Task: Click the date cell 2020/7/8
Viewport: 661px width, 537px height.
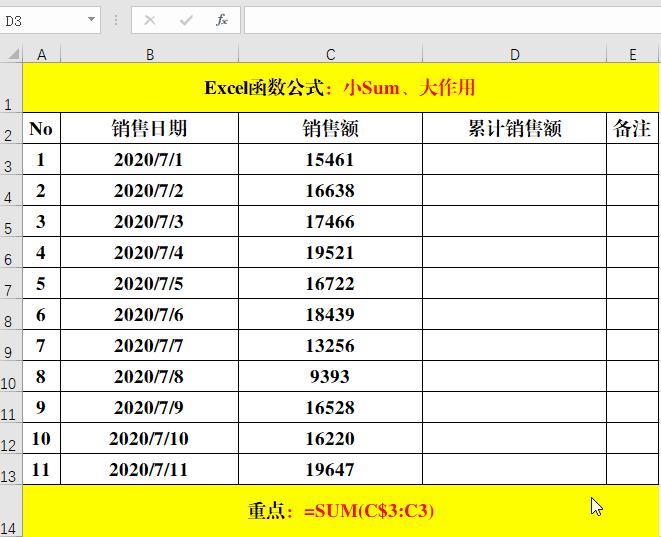Action: tap(150, 376)
